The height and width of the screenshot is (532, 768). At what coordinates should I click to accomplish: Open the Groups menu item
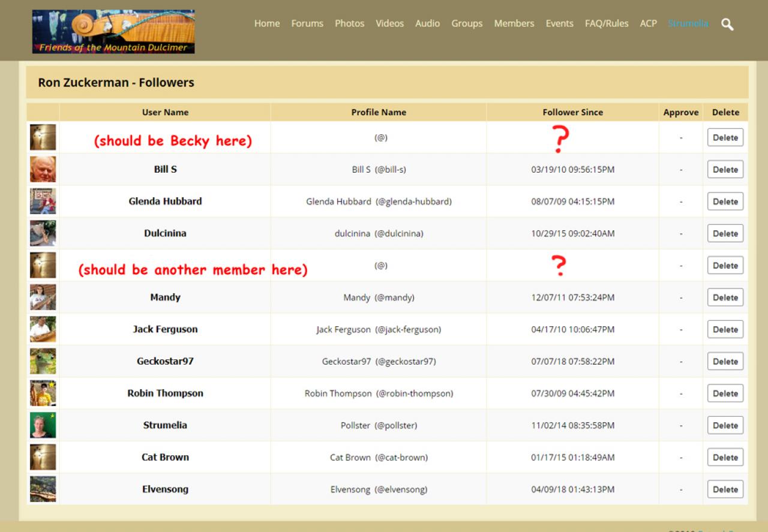pos(467,23)
